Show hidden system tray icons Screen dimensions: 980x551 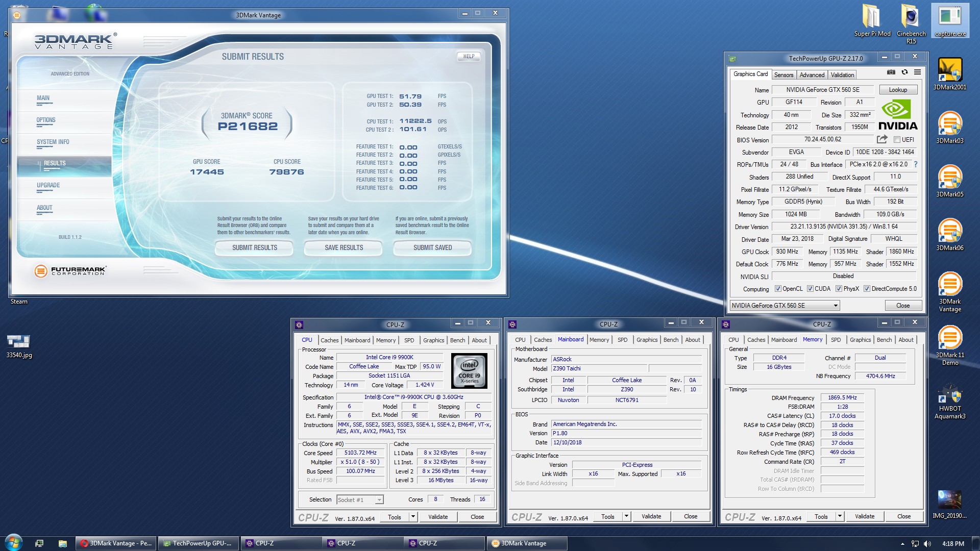[x=902, y=544]
